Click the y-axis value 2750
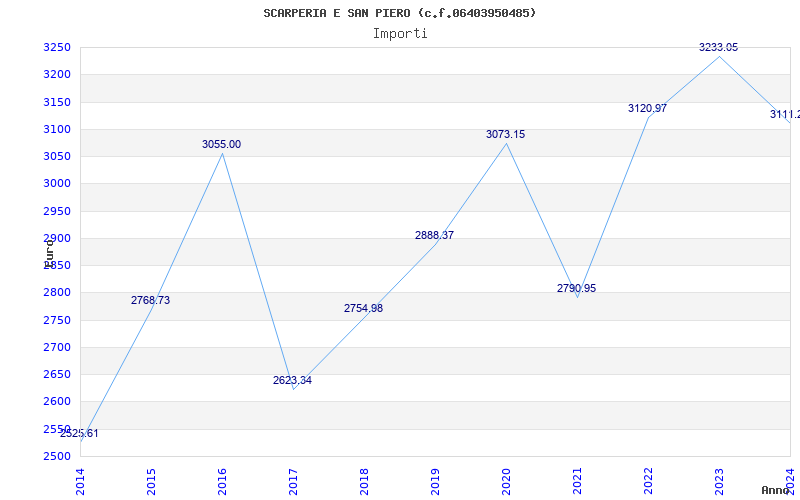 click(57, 320)
